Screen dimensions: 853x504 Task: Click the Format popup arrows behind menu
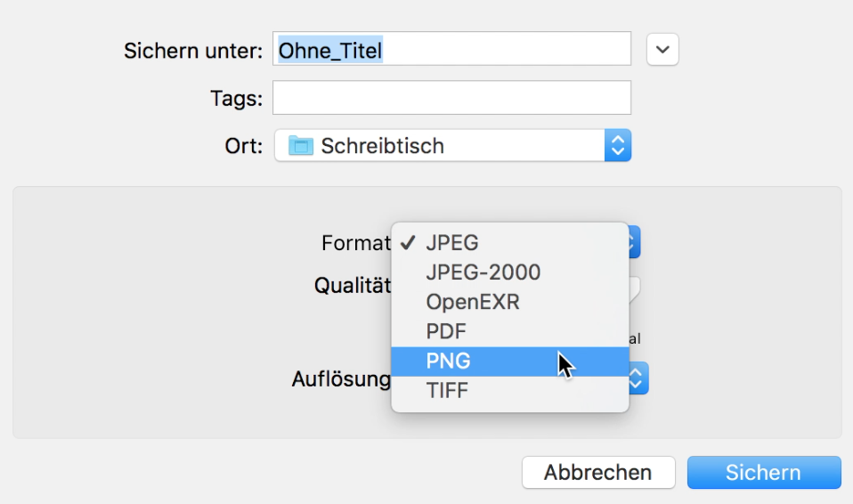point(634,241)
